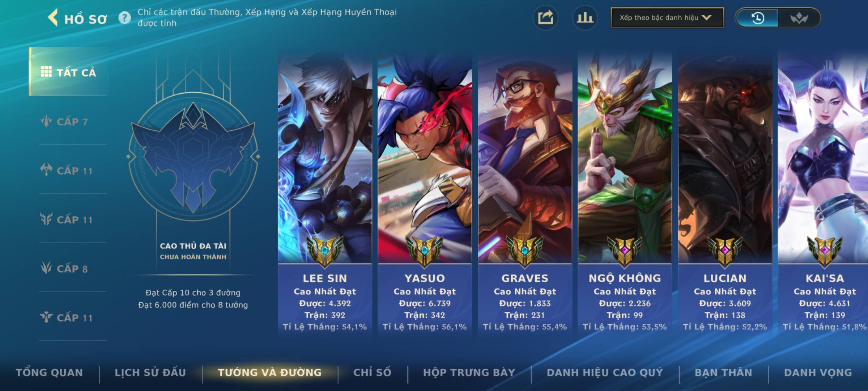This screenshot has height=391, width=868.
Task: Go to Danh Hiệu Cao Quý tab
Action: pyautogui.click(x=605, y=373)
